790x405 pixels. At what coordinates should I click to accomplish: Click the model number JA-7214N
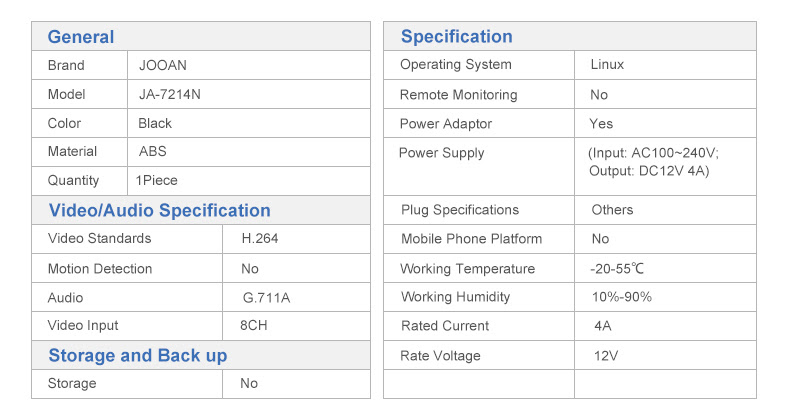170,94
